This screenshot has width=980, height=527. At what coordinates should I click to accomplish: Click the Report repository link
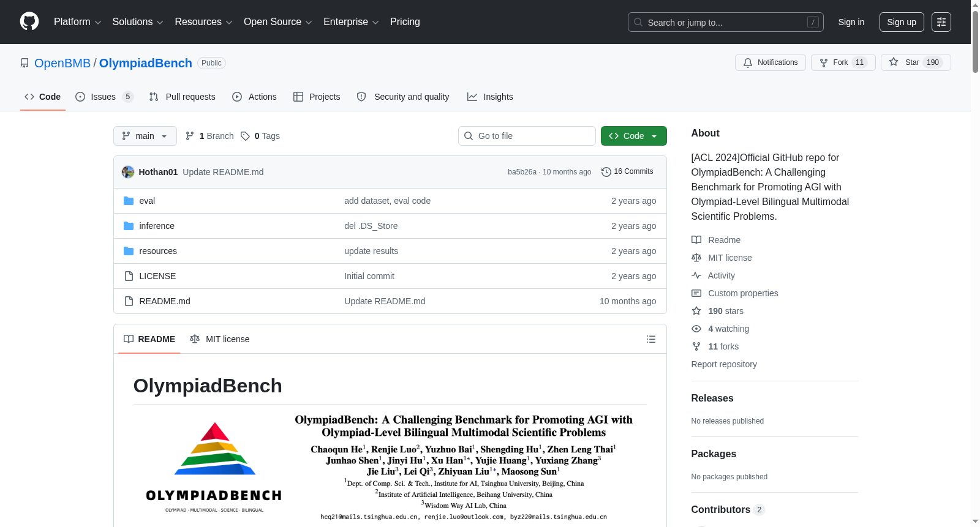pyautogui.click(x=724, y=364)
